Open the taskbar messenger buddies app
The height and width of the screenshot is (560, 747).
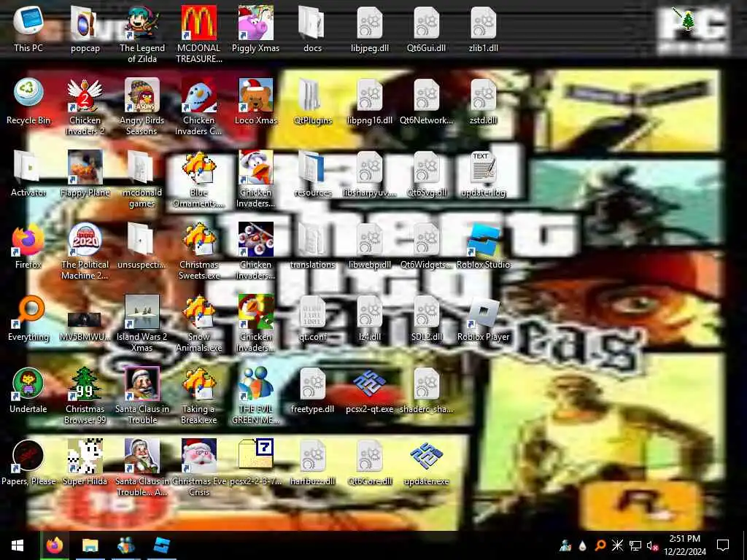coord(126,545)
